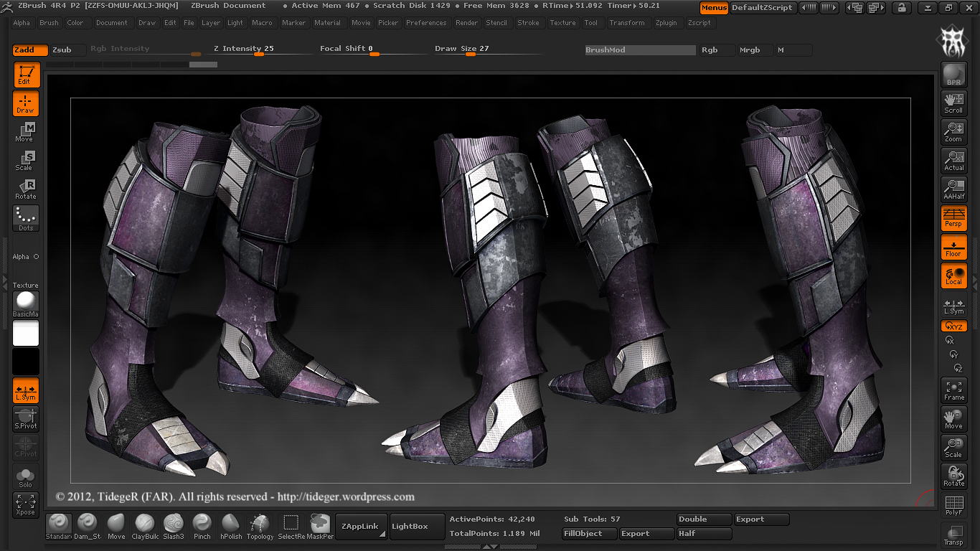Expand the bottom tray divider arrows
The height and width of the screenshot is (551, 980).
pos(490,547)
